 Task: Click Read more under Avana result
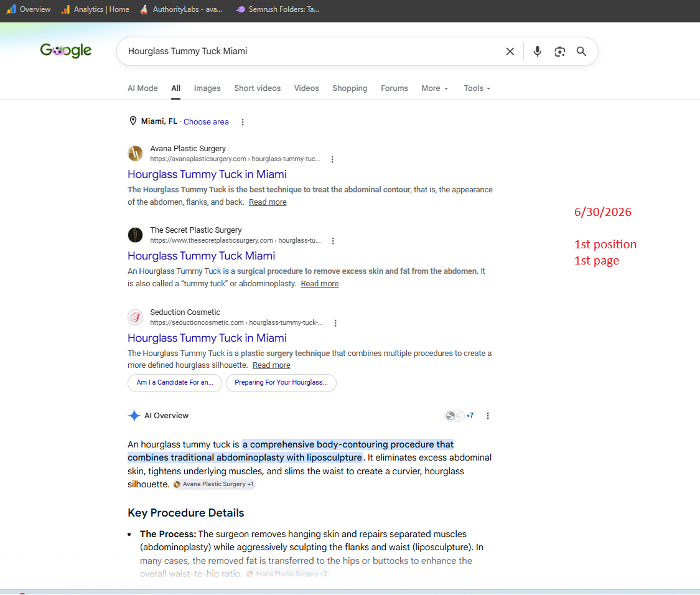[x=268, y=202]
